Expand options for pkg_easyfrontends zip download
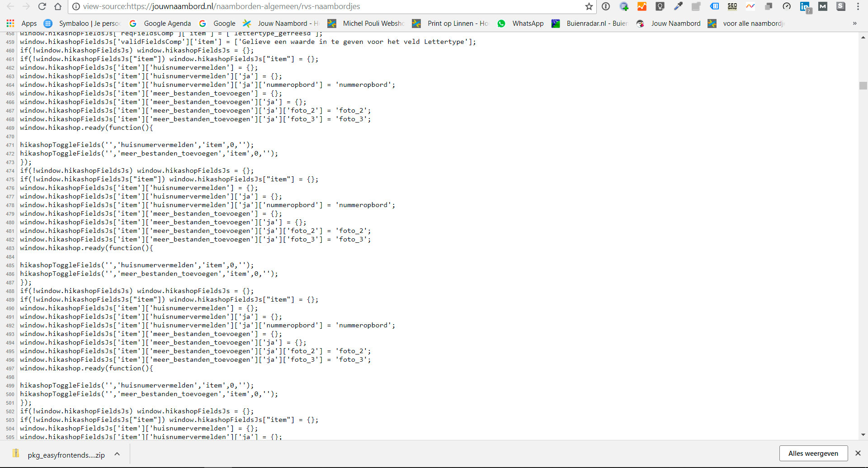This screenshot has width=868, height=468. click(117, 454)
